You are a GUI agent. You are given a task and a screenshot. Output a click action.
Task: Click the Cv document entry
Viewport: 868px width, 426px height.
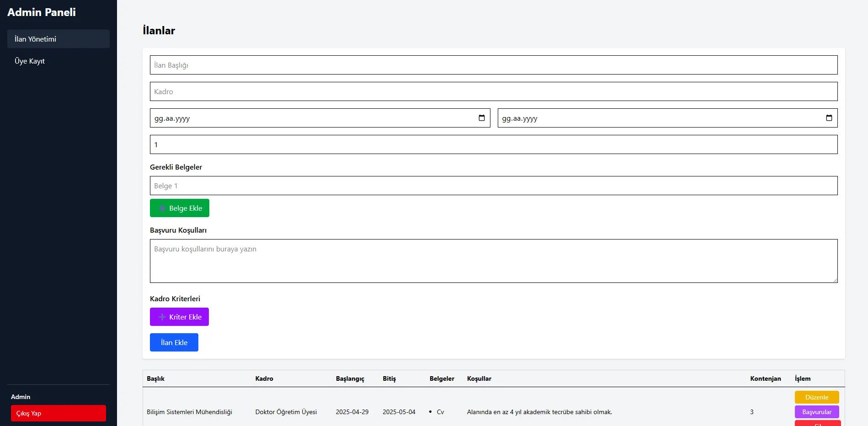click(x=440, y=412)
